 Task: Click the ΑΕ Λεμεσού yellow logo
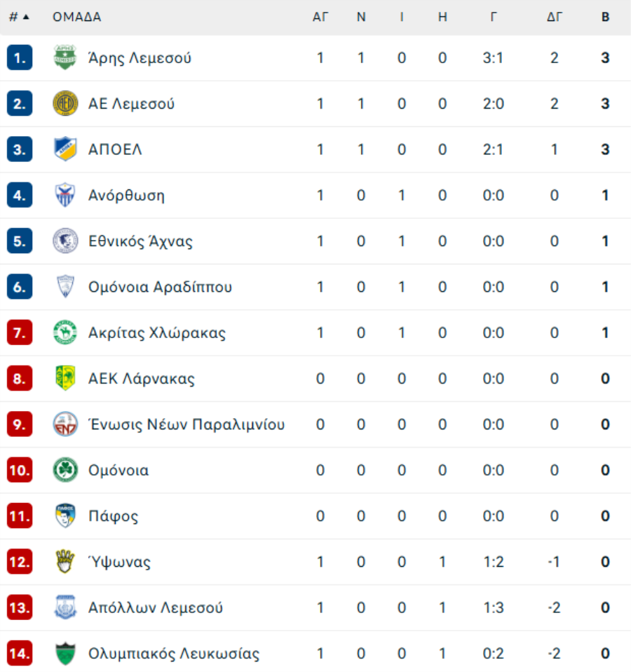(65, 103)
